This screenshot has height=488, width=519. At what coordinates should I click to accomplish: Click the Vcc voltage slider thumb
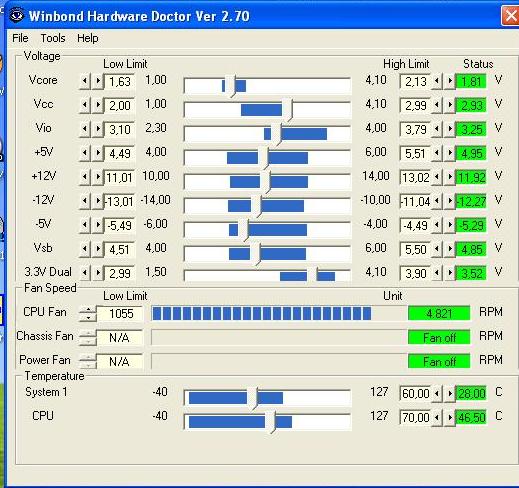287,110
